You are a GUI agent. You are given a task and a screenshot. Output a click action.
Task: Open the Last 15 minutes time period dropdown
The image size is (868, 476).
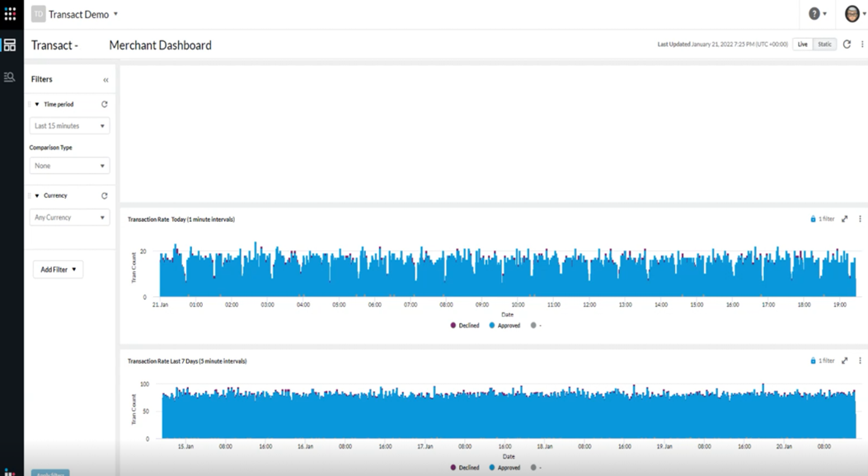(x=68, y=125)
